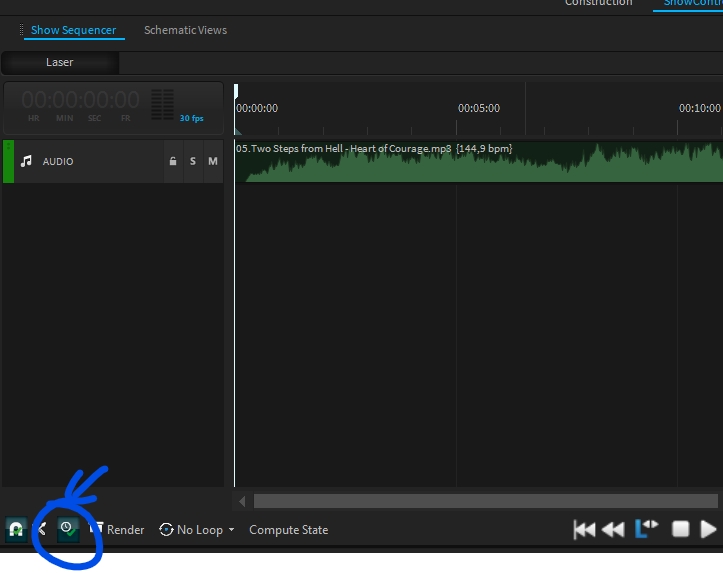This screenshot has height=573, width=723.
Task: Click the Compute State button
Action: click(x=288, y=530)
